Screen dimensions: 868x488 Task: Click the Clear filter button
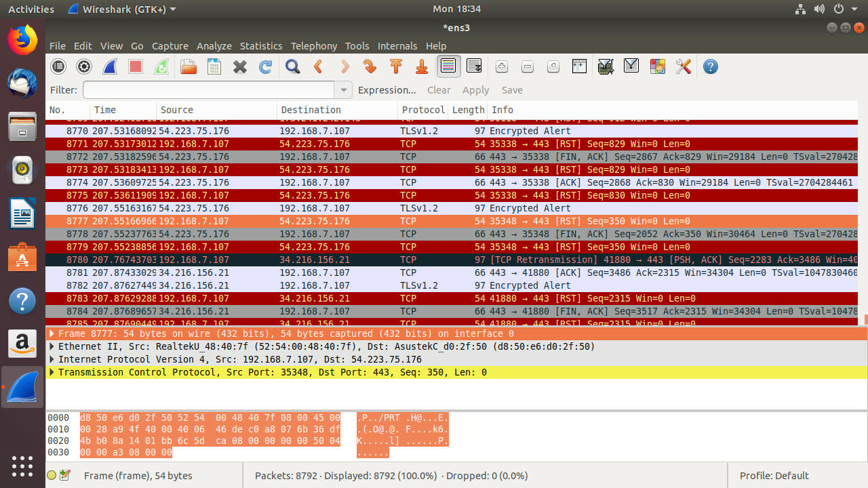click(439, 90)
